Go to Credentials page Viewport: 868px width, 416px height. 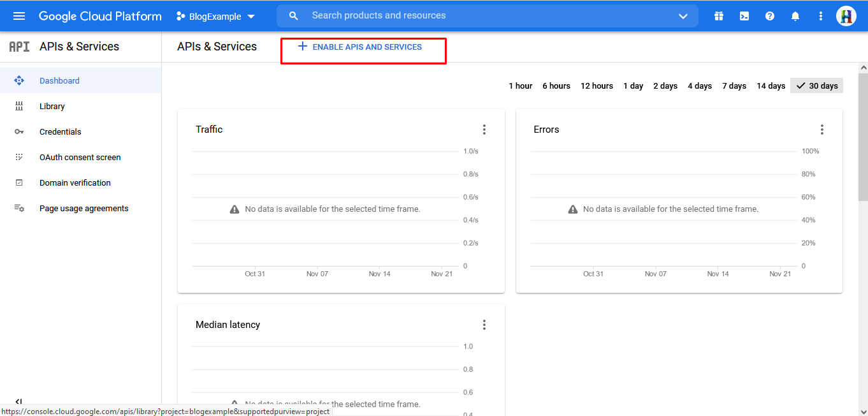click(80, 131)
